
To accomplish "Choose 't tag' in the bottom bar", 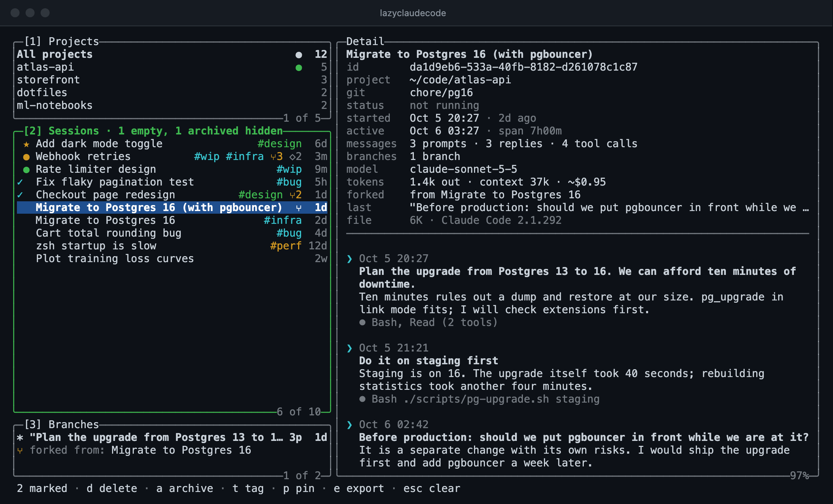I will 248,488.
